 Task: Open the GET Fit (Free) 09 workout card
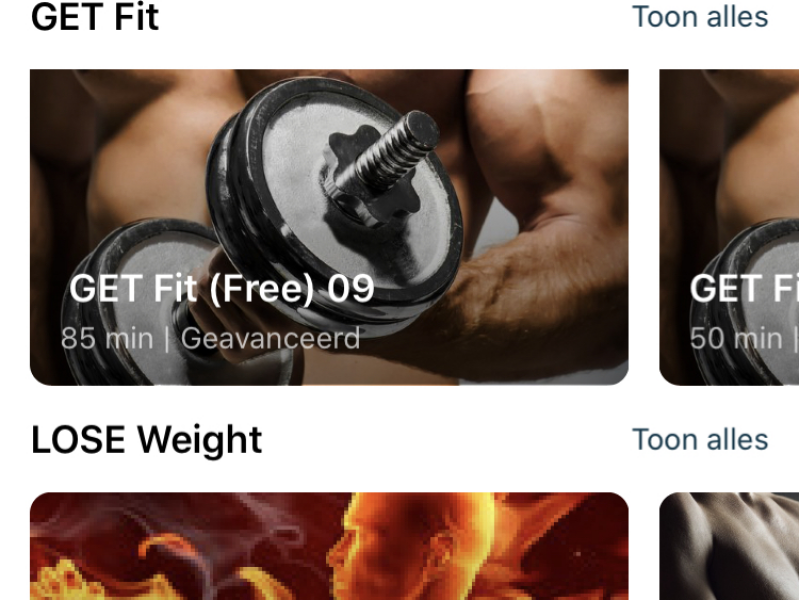click(x=329, y=227)
